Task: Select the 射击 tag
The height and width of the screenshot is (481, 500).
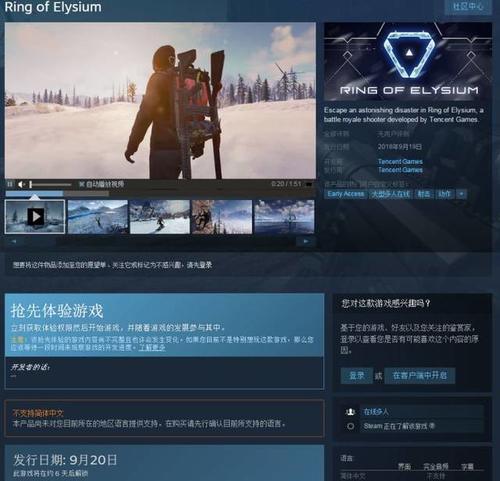Action: (424, 194)
